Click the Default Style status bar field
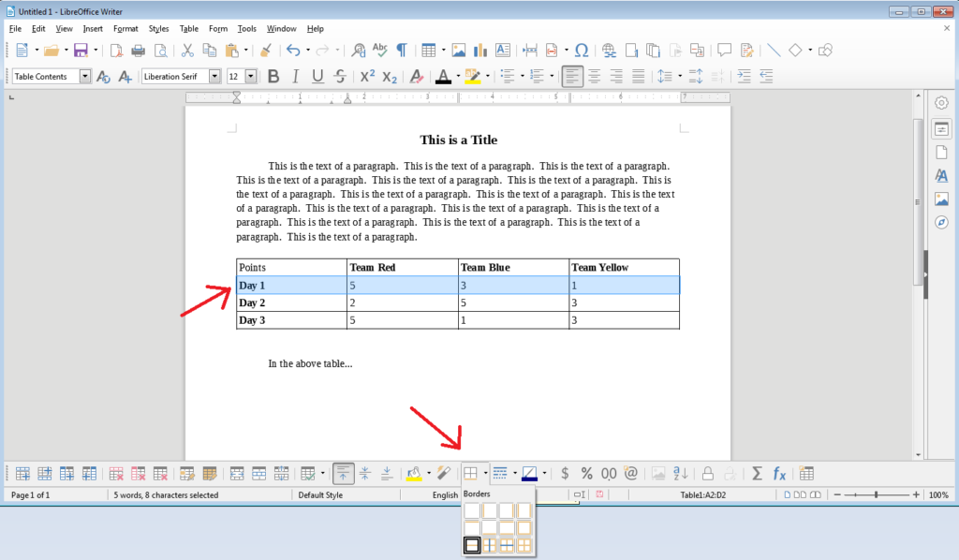959x560 pixels. 320,494
